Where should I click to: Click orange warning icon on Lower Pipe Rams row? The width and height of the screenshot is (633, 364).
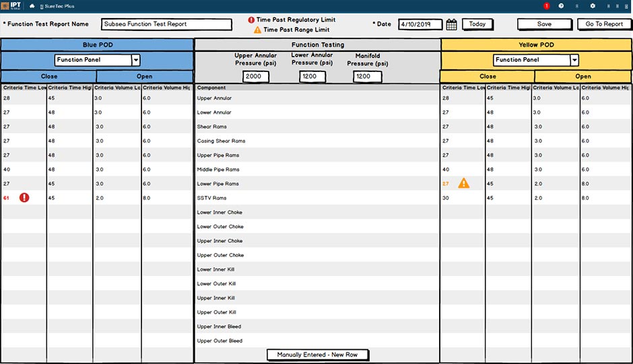(x=464, y=183)
